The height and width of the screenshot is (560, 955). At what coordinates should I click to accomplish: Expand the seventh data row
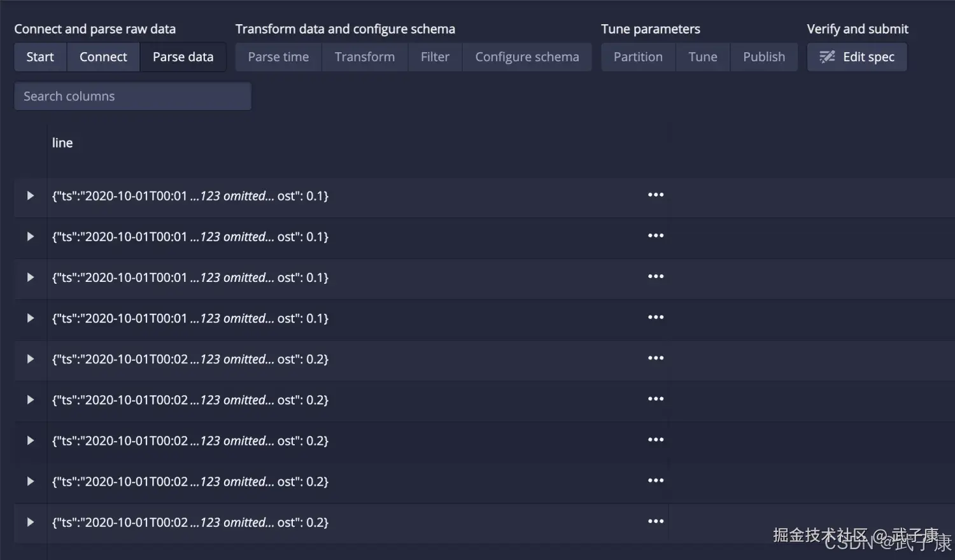pos(30,440)
